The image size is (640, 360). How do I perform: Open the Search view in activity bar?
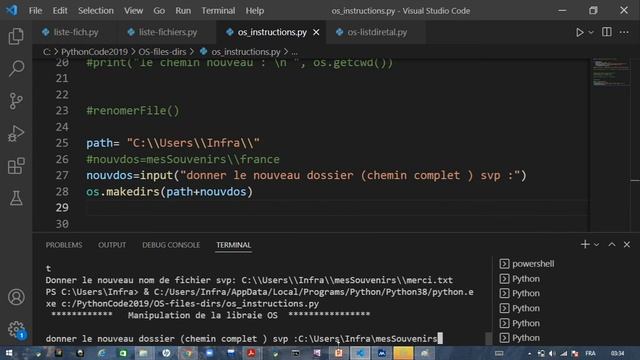point(16,68)
